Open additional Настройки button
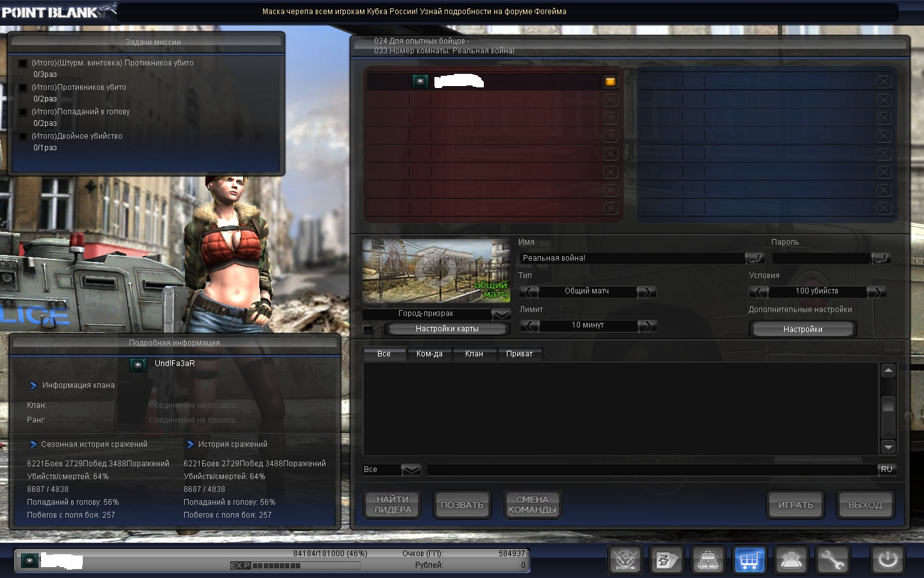This screenshot has height=578, width=924. (x=803, y=329)
